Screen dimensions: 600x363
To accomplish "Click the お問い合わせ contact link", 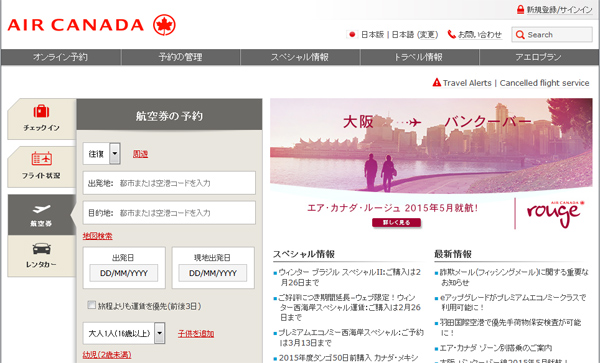I will [x=480, y=34].
